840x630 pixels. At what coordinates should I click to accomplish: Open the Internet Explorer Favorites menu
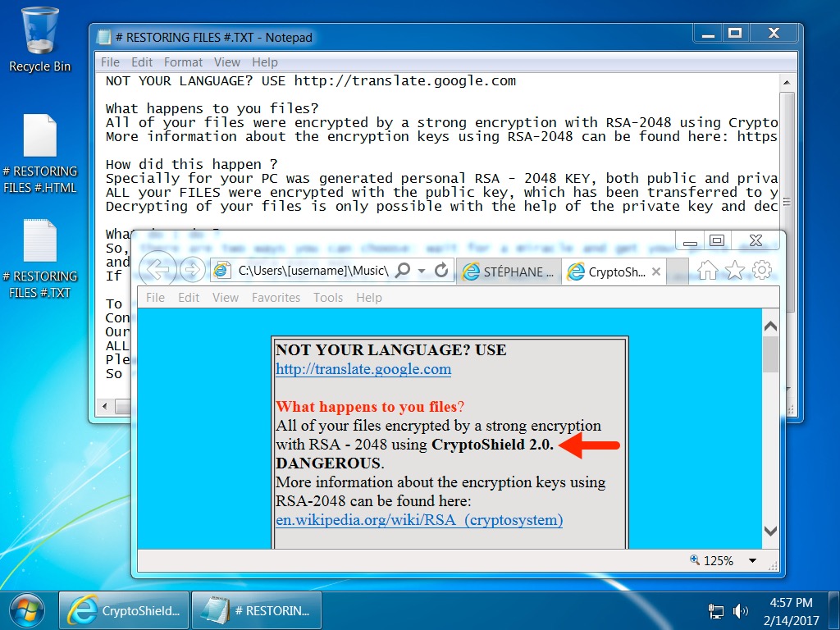(276, 297)
